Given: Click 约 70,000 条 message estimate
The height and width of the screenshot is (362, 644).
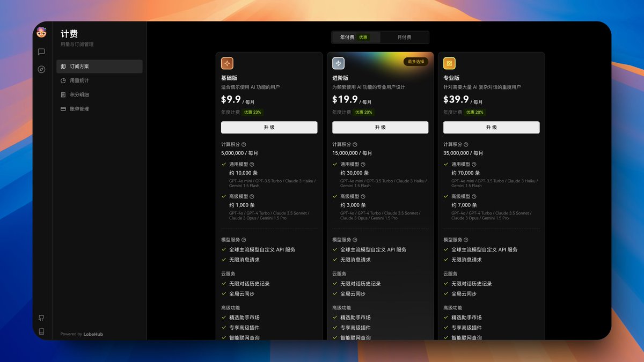Looking at the screenshot, I should (x=466, y=173).
